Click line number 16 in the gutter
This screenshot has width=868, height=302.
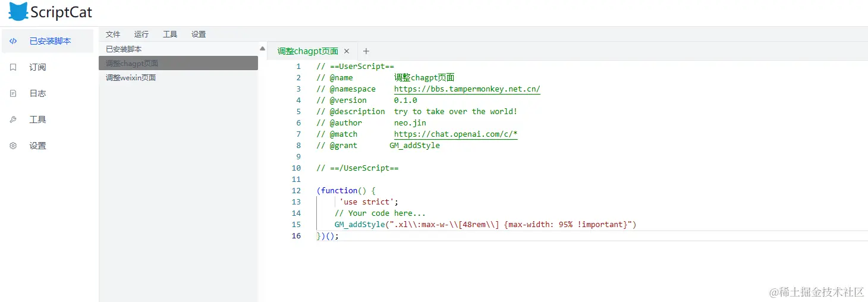[x=296, y=236]
